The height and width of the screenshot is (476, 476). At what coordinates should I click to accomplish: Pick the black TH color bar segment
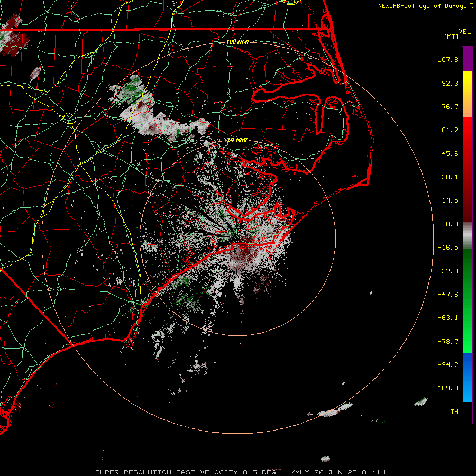[467, 413]
